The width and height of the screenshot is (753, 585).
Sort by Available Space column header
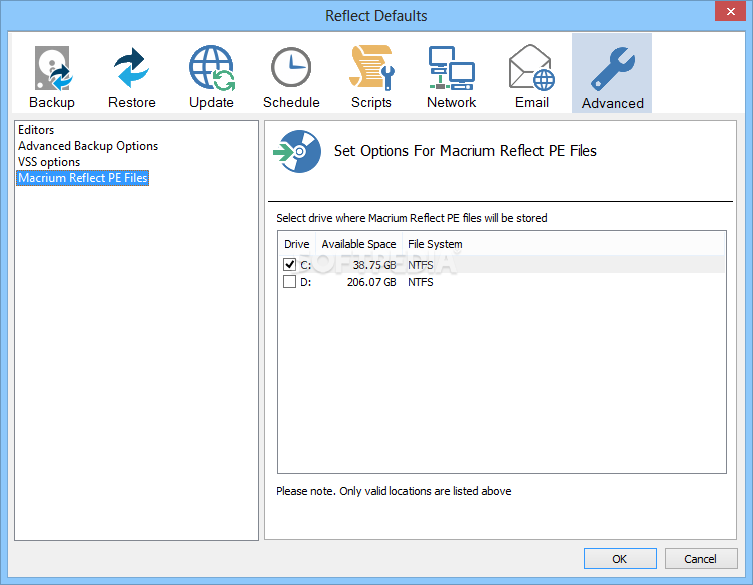click(359, 244)
